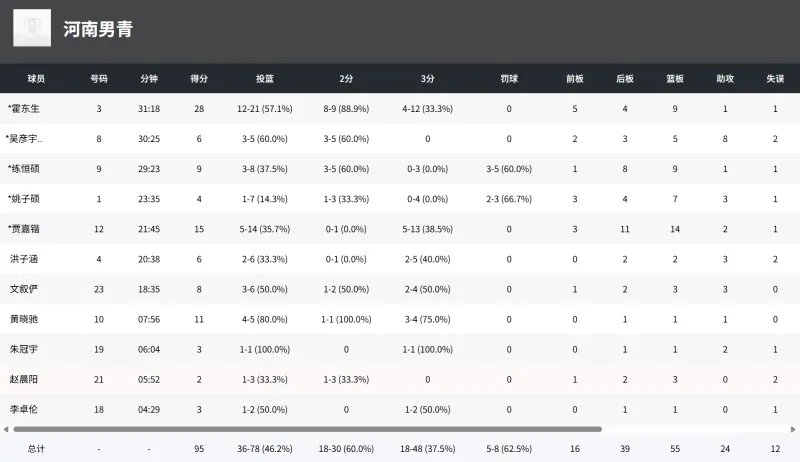Click minutes value 04:29
The width and height of the screenshot is (800, 462).
coord(149,409)
